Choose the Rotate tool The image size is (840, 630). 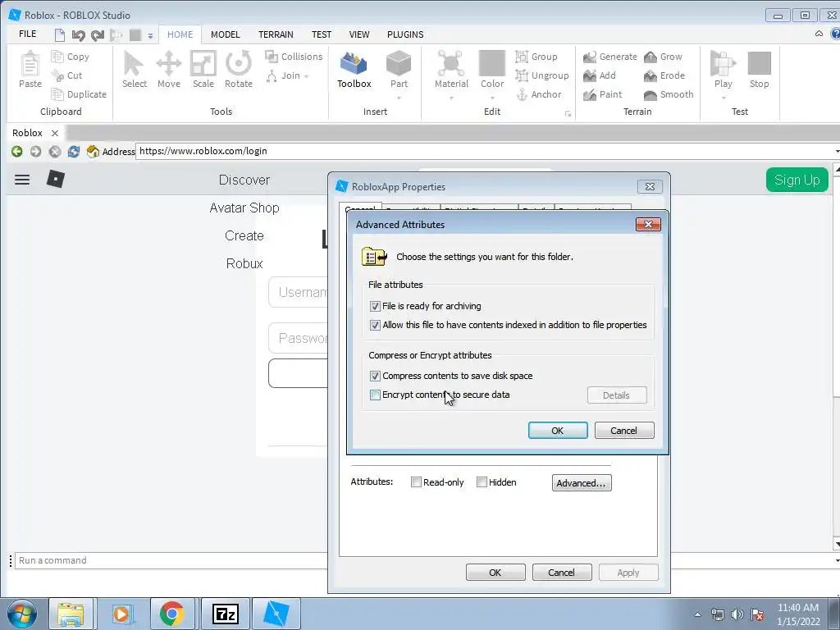pyautogui.click(x=239, y=64)
